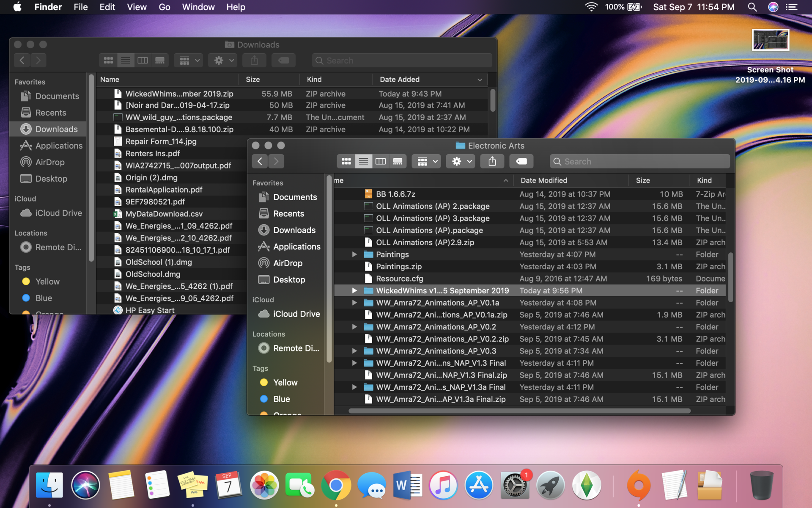
Task: Switch Downloads window to gallery view
Action: tap(160, 61)
